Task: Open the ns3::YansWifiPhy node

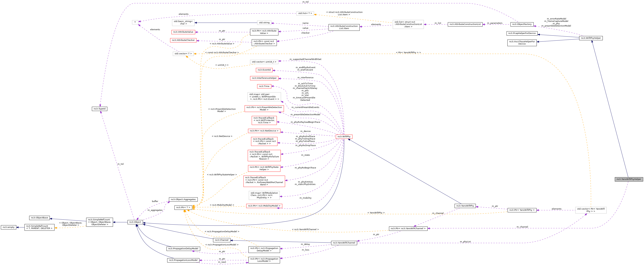Action: [x=465, y=206]
